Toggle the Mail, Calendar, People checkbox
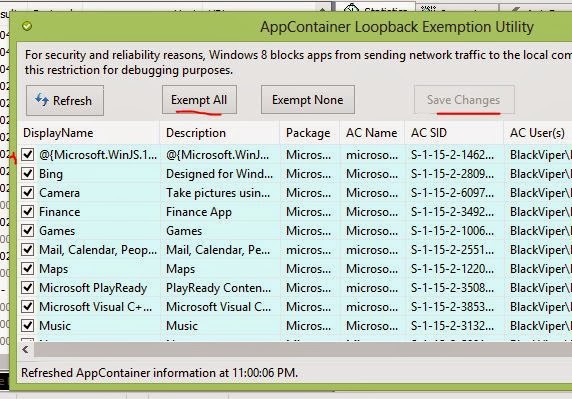This screenshot has width=572, height=399. point(28,249)
